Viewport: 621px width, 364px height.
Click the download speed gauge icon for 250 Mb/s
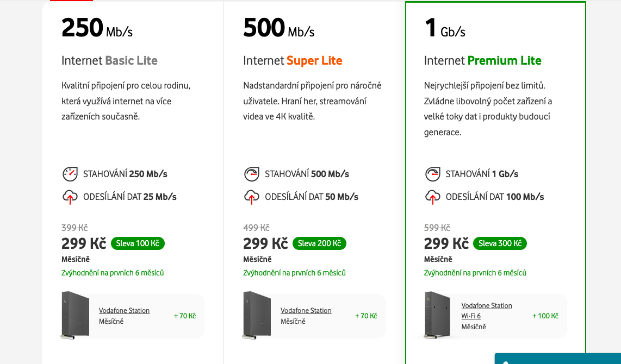(x=70, y=174)
